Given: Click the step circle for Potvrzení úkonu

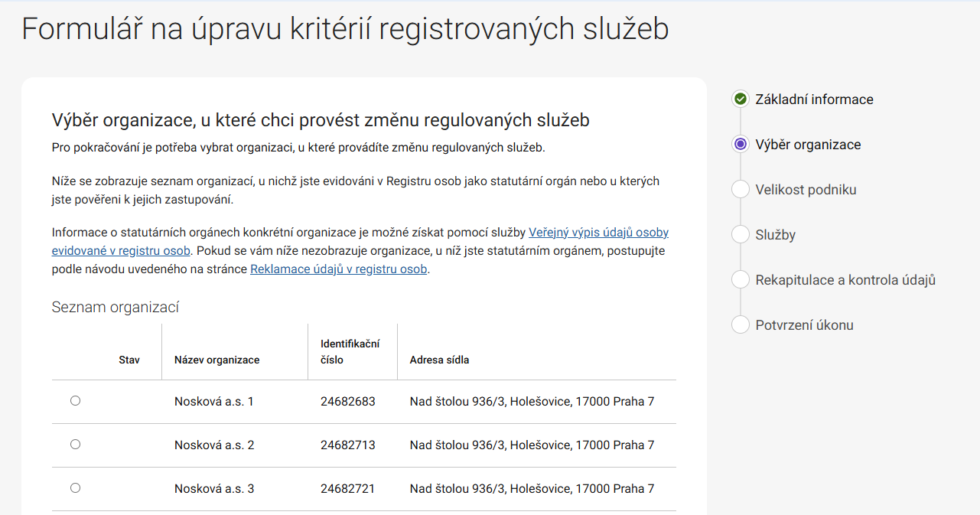Looking at the screenshot, I should (x=740, y=325).
